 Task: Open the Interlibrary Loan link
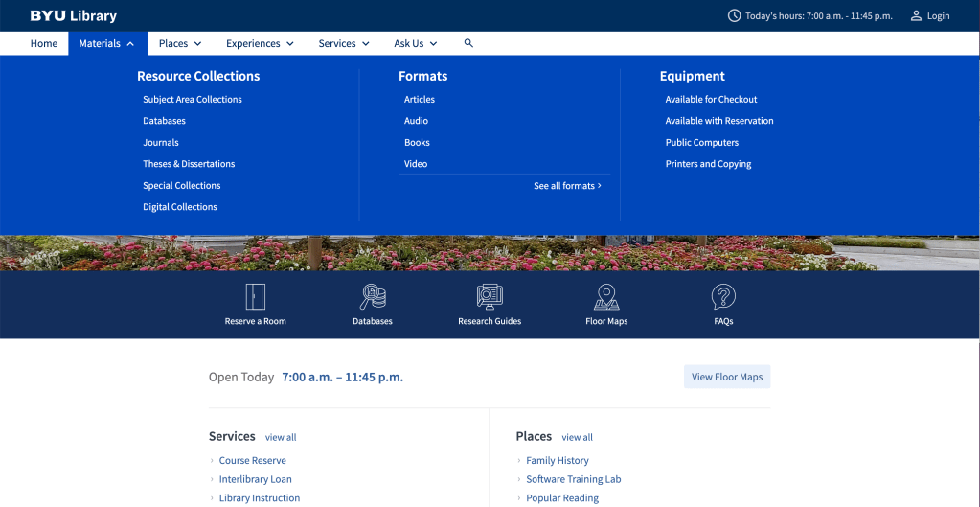click(x=255, y=479)
